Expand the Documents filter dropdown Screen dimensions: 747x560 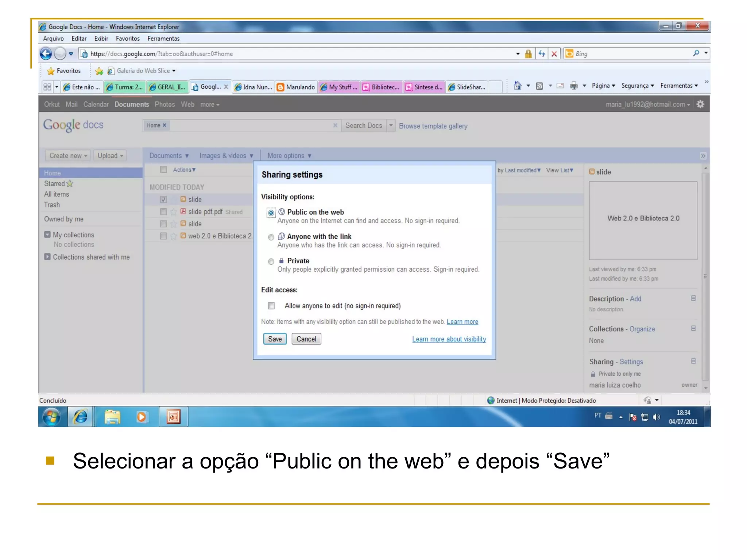click(x=169, y=156)
